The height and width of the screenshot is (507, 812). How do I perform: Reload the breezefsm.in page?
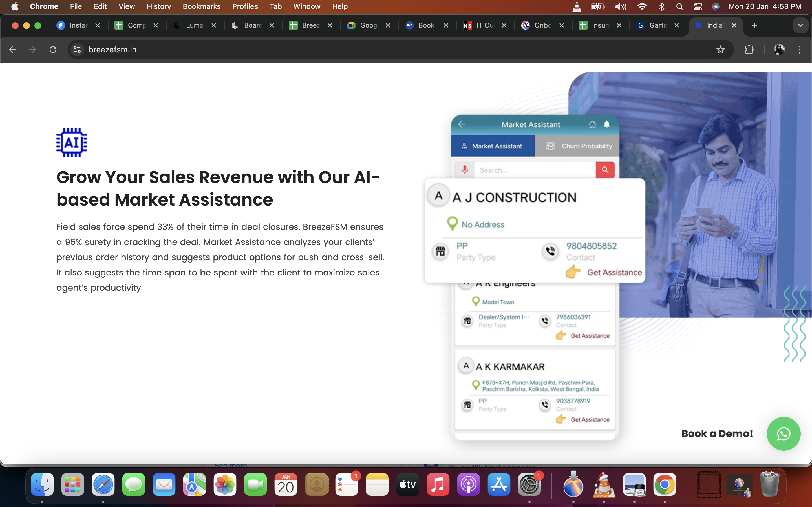(53, 49)
